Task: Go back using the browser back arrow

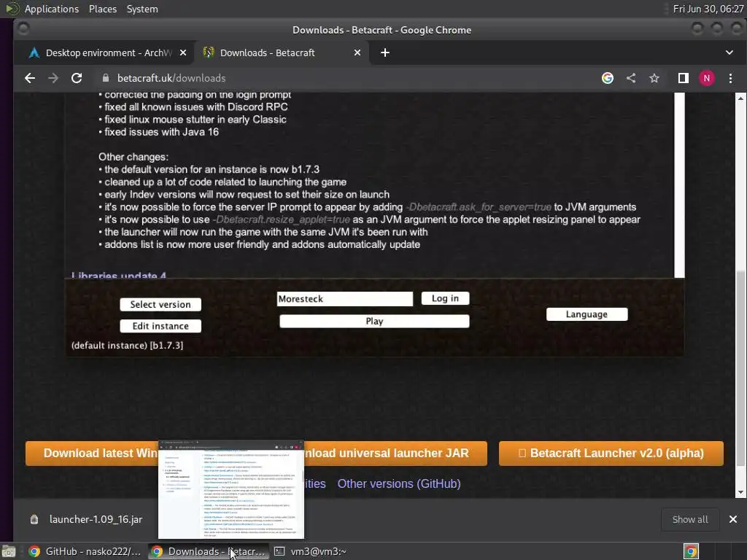Action: coord(30,78)
